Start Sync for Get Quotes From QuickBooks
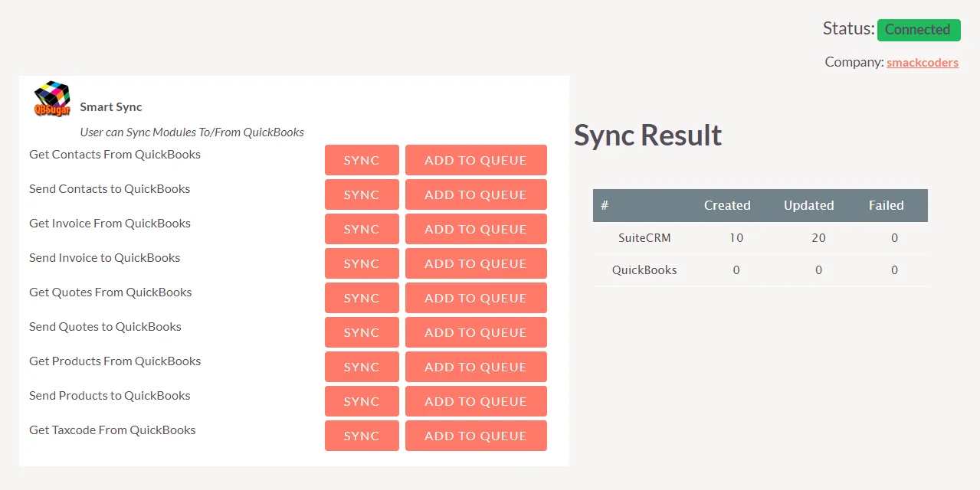The image size is (980, 490). click(x=362, y=298)
